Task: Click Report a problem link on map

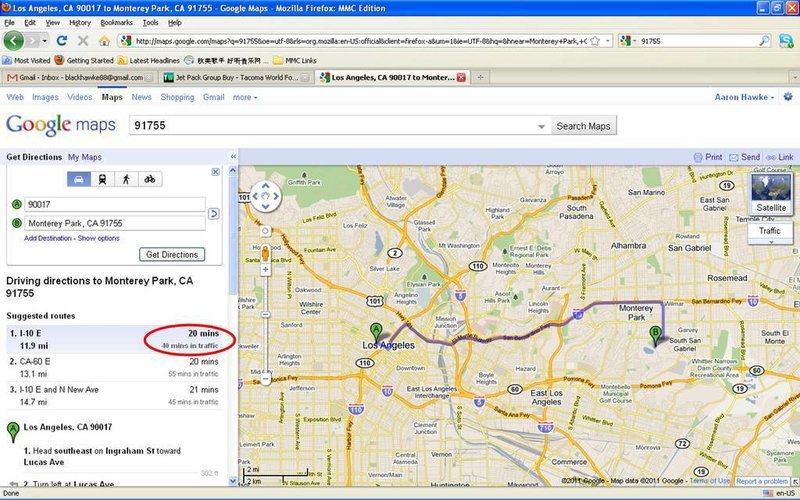Action: [x=761, y=481]
